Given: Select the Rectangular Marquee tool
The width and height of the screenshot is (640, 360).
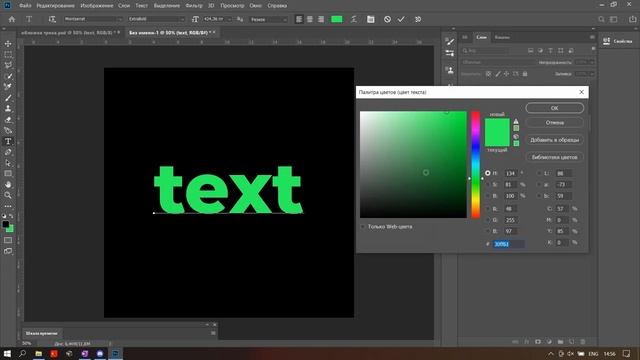Looking at the screenshot, I should (x=8, y=54).
